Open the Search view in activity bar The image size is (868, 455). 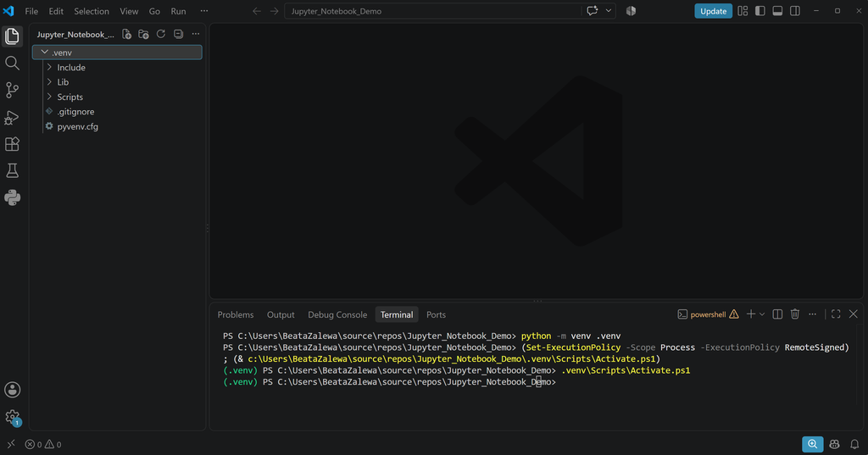pyautogui.click(x=12, y=63)
